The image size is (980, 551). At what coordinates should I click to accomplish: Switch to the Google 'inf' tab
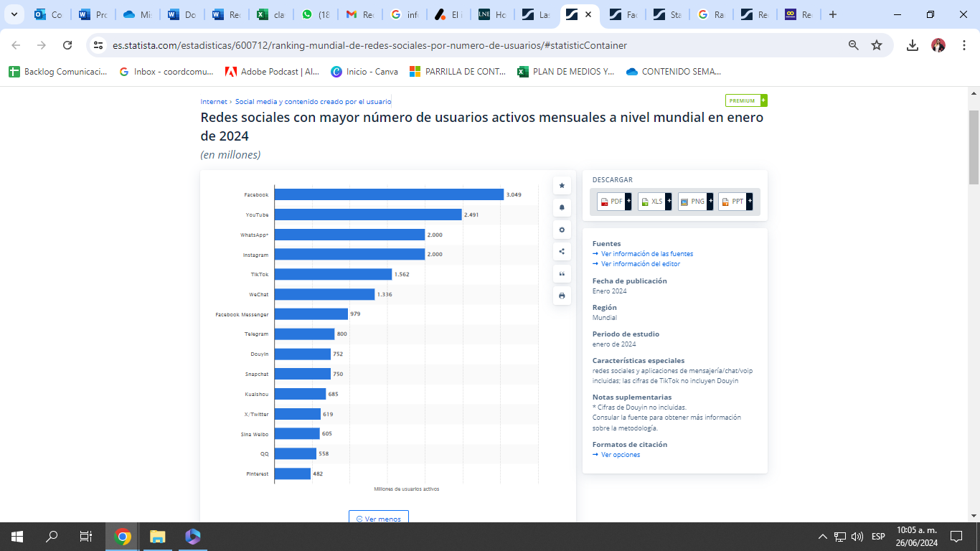(405, 14)
